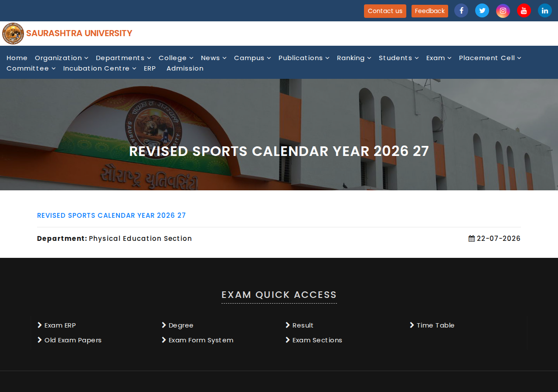Expand the Students dropdown menu
558x392 pixels.
pos(399,58)
